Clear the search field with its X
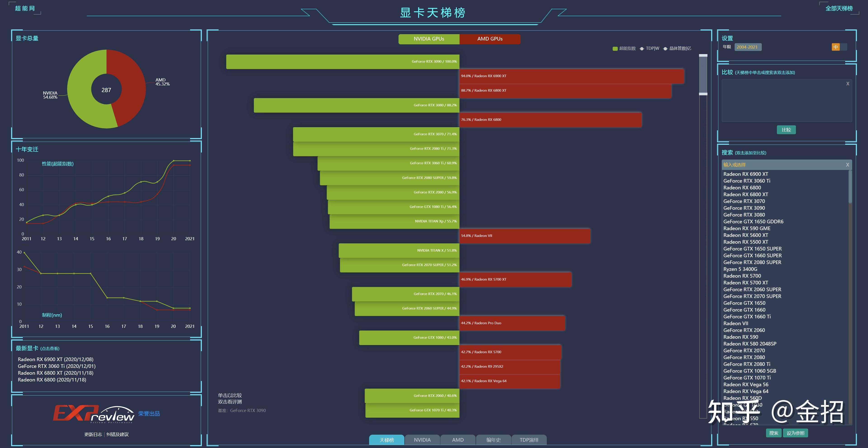 pos(847,165)
